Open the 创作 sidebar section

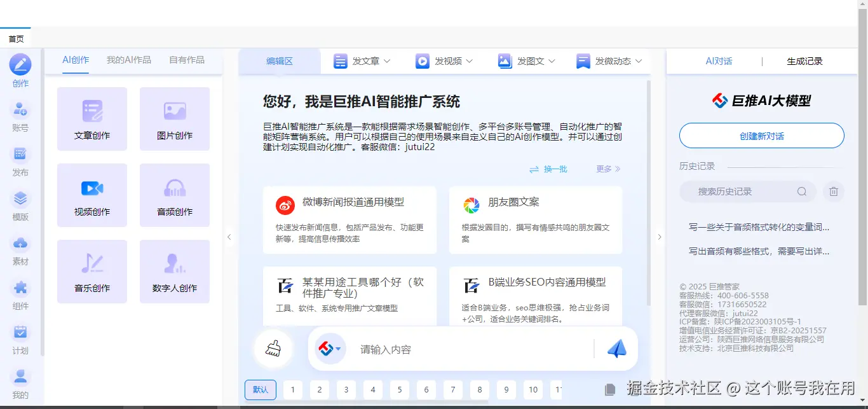(20, 71)
